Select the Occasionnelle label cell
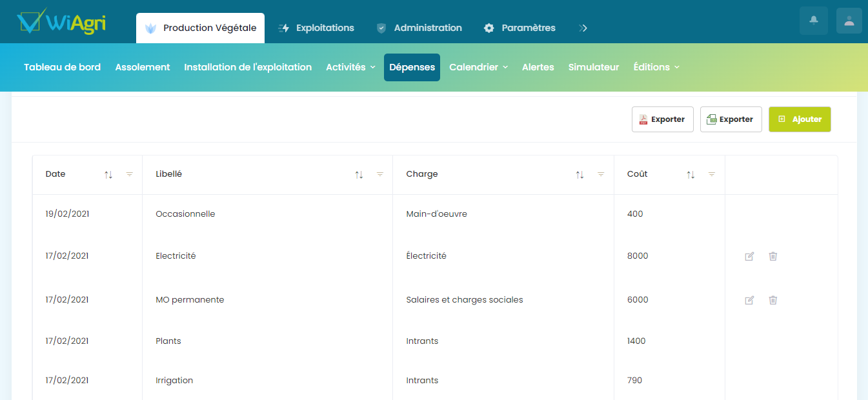This screenshot has width=868, height=400. pyautogui.click(x=185, y=214)
